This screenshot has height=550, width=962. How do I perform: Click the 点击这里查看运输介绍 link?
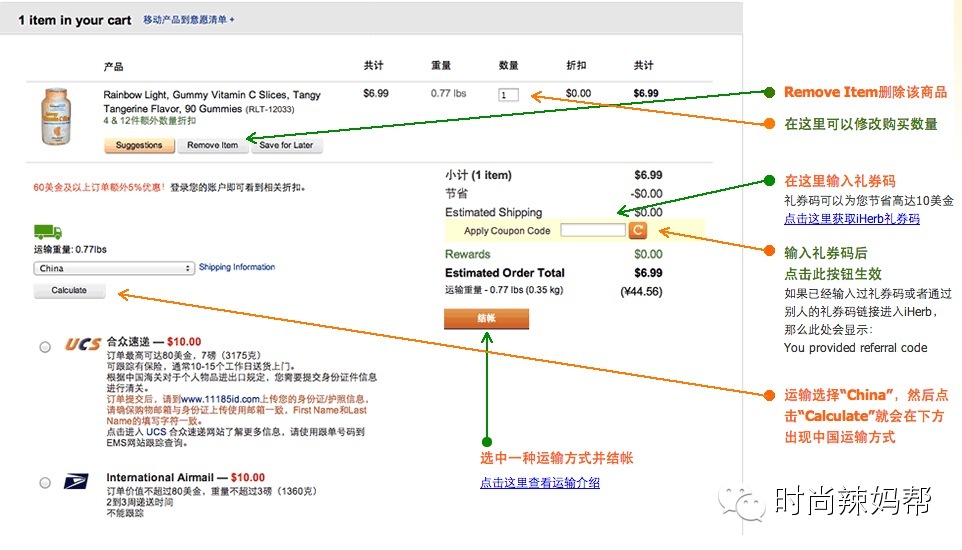point(540,482)
